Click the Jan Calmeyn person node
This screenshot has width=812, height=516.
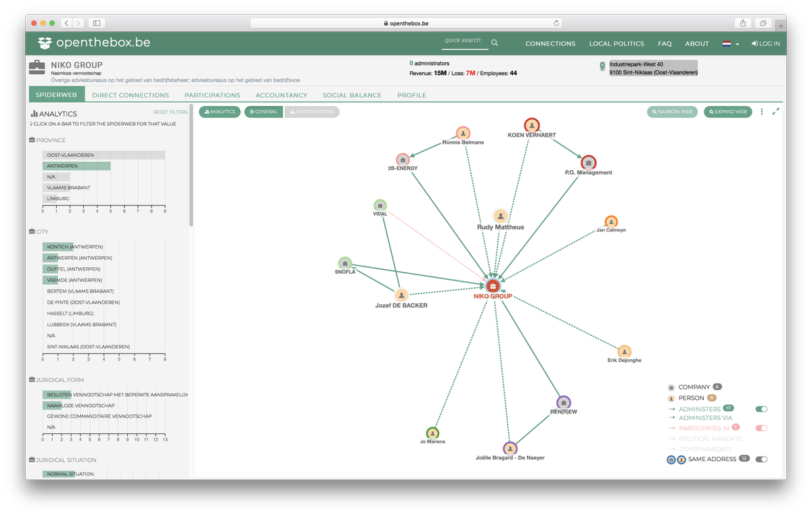click(x=611, y=222)
